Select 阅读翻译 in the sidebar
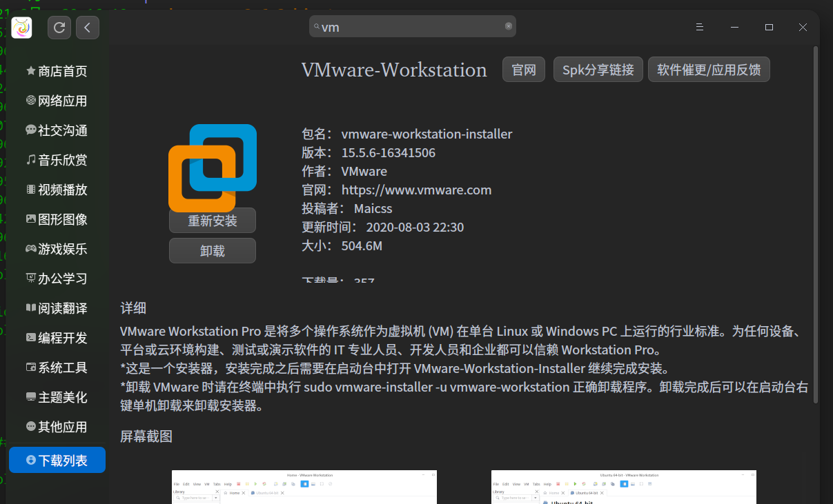 57,308
